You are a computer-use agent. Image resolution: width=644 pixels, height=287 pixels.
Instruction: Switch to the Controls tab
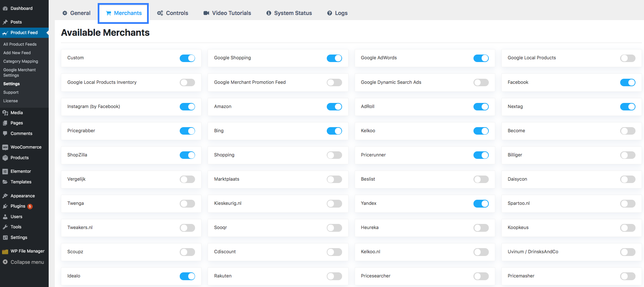[173, 13]
